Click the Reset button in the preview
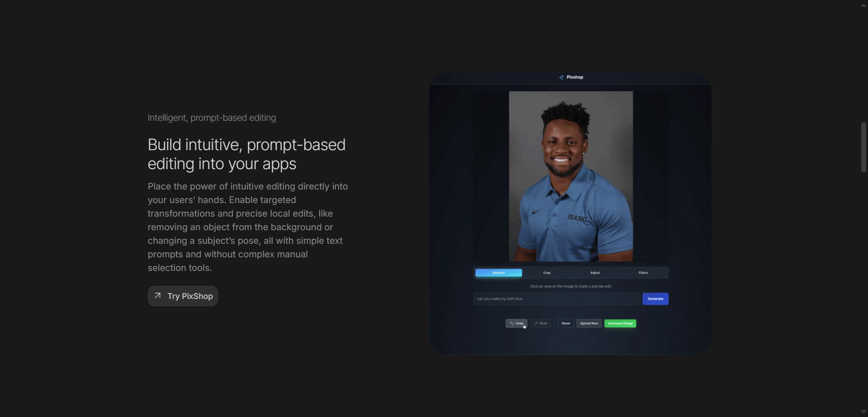The width and height of the screenshot is (868, 417). coord(566,323)
